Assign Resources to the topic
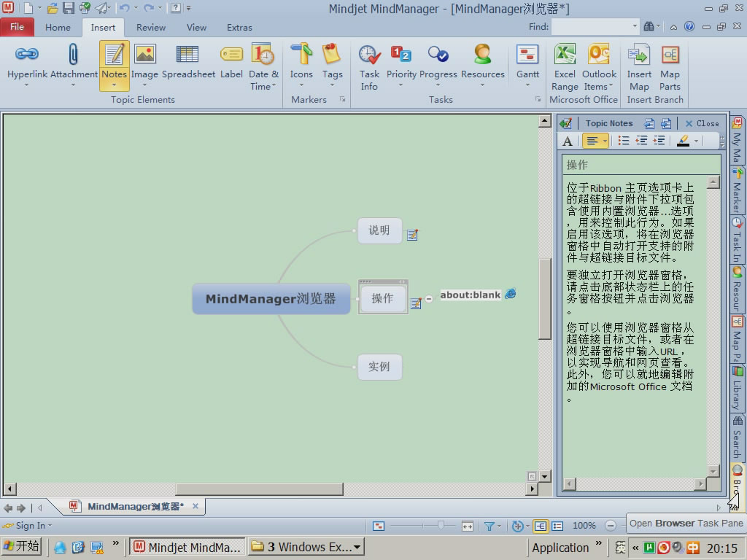 tap(483, 63)
